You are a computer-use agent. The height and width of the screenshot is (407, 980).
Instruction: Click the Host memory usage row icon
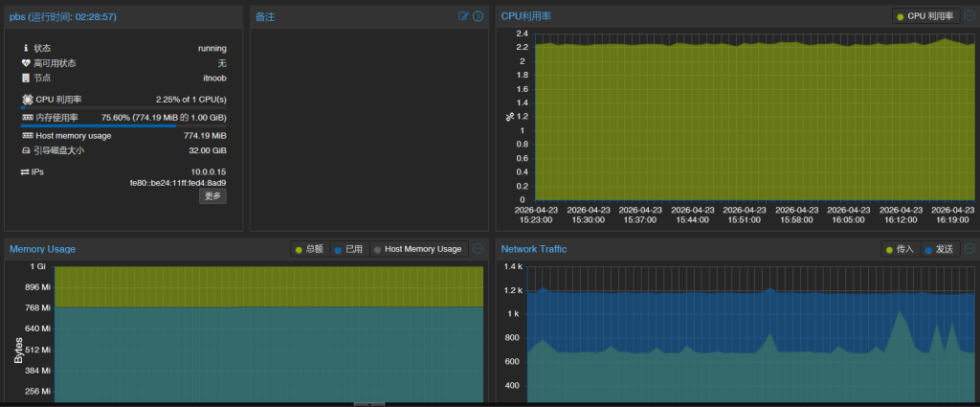pyautogui.click(x=27, y=136)
